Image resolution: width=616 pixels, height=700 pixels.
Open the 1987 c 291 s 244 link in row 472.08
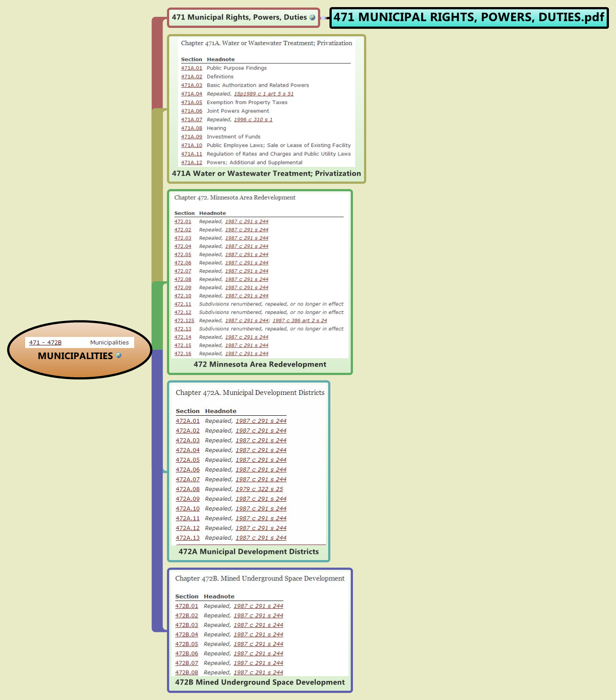pyautogui.click(x=247, y=279)
